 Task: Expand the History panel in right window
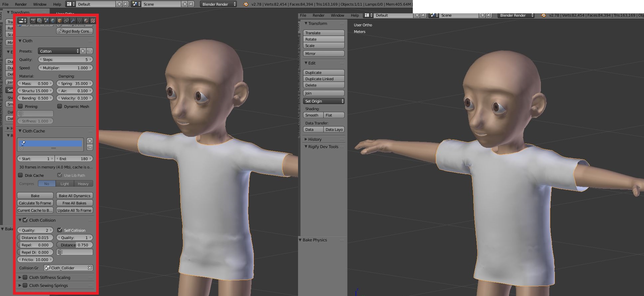coord(306,139)
